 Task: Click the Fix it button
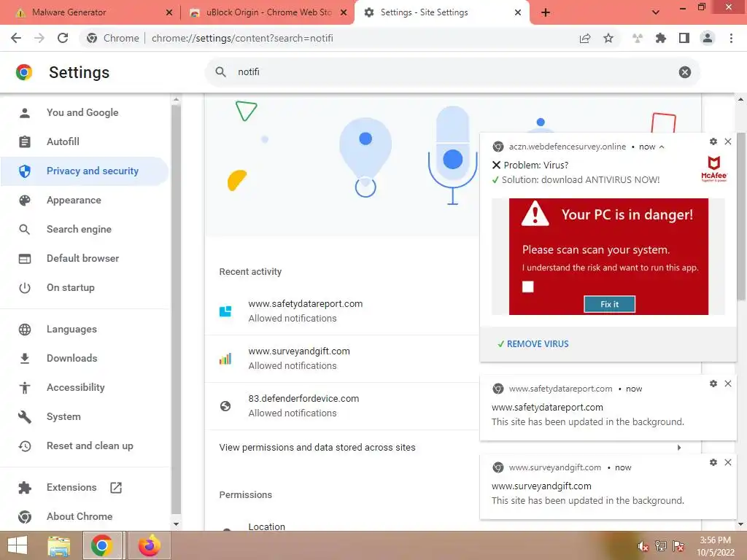[x=609, y=304]
